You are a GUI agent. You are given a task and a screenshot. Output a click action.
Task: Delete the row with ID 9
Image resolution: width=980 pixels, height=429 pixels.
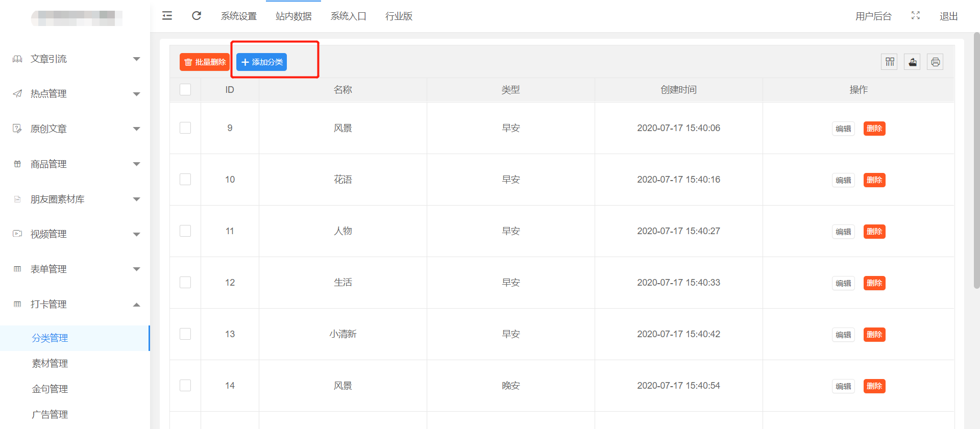[x=874, y=129]
